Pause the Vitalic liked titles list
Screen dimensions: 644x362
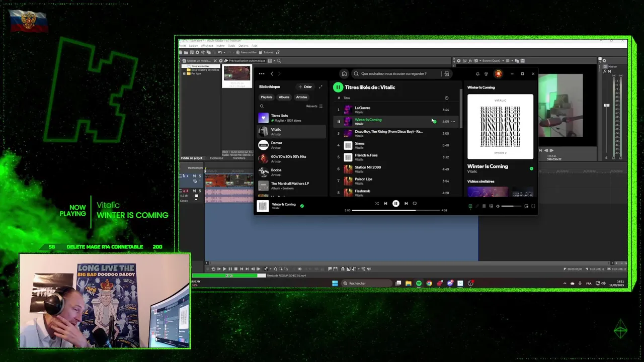tap(338, 87)
